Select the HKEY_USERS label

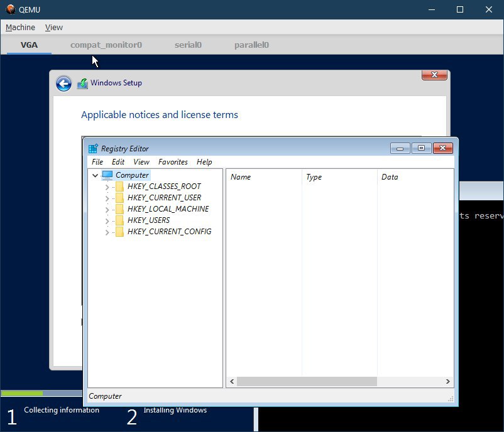tap(148, 220)
